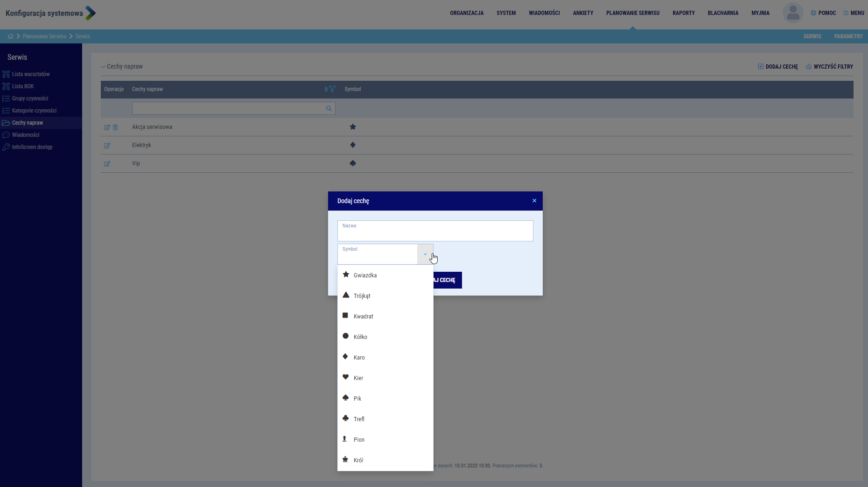
Task: Switch to the Parametry tab
Action: (848, 36)
